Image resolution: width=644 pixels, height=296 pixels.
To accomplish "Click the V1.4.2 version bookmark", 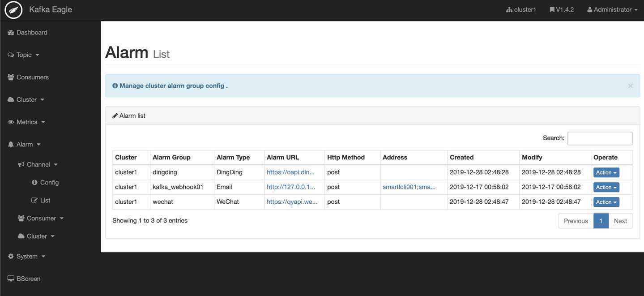I will (562, 9).
